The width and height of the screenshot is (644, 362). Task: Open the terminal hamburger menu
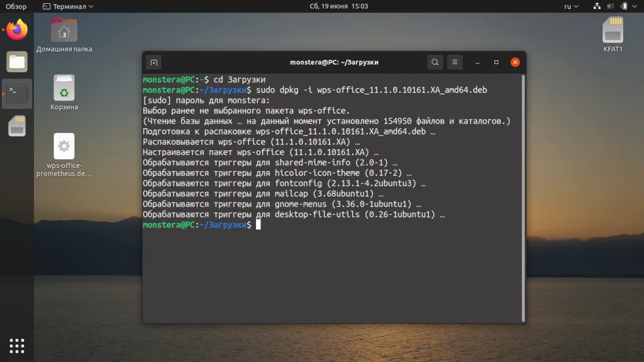pos(455,62)
